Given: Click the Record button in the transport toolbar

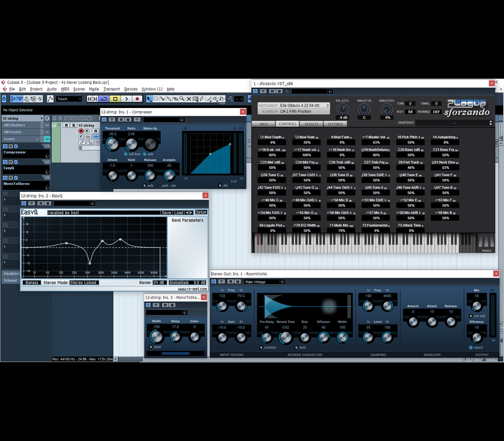Looking at the screenshot, I should [137, 99].
